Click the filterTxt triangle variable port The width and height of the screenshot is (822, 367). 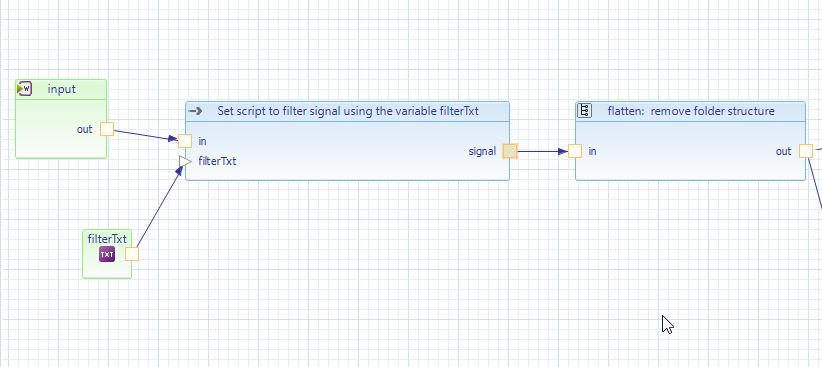pos(185,161)
